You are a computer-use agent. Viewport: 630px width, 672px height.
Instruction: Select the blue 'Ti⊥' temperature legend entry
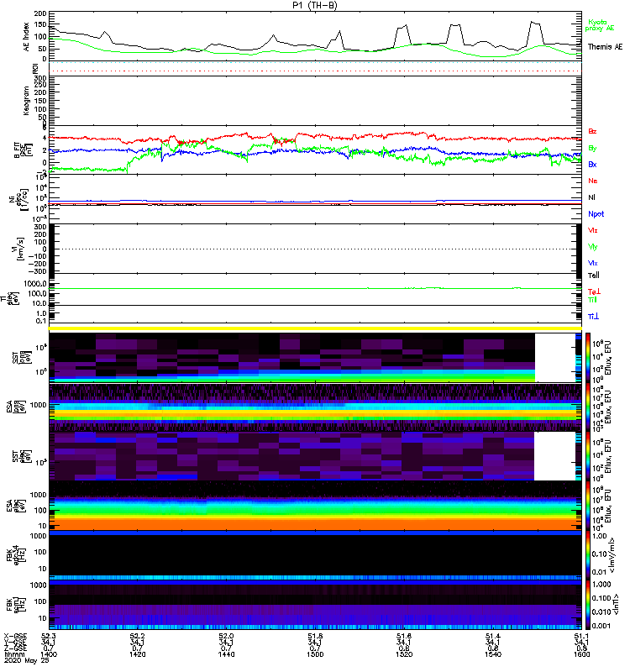(593, 317)
